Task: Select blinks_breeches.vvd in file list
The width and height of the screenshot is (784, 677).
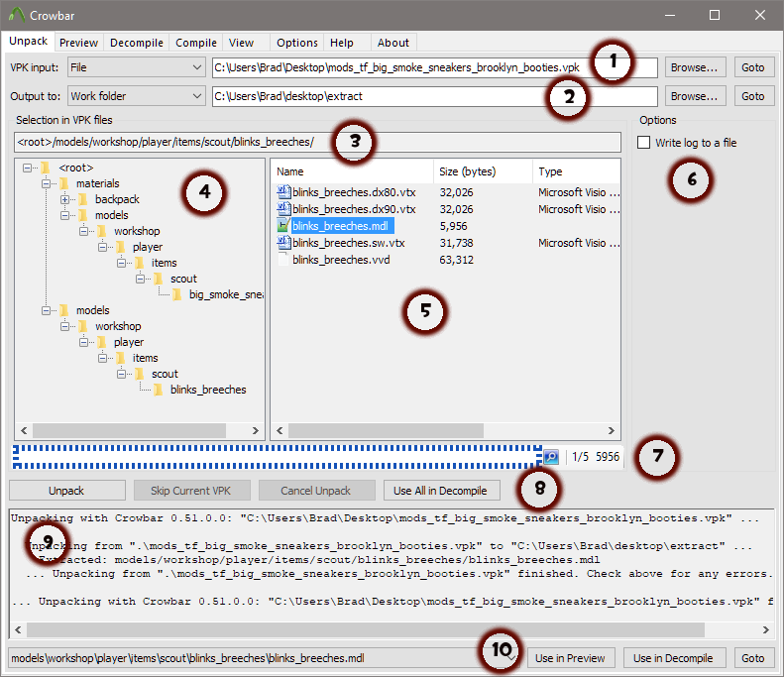Action: point(341,260)
